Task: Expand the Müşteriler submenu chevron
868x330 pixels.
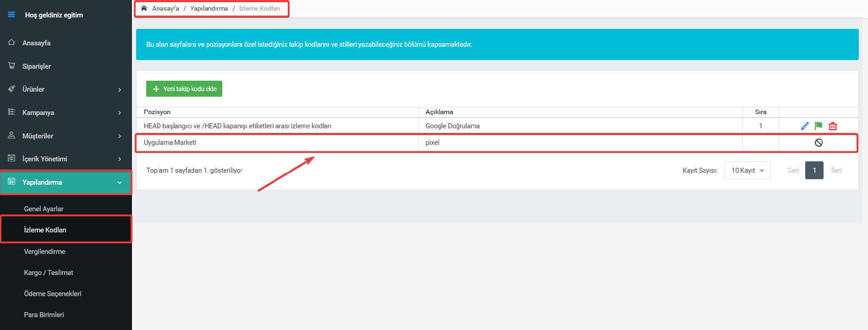Action: [120, 136]
